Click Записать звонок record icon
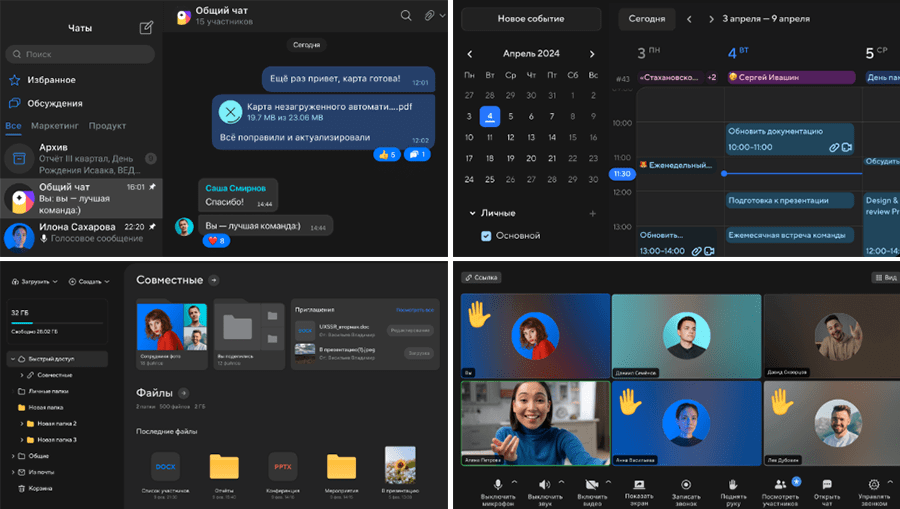 tap(686, 485)
